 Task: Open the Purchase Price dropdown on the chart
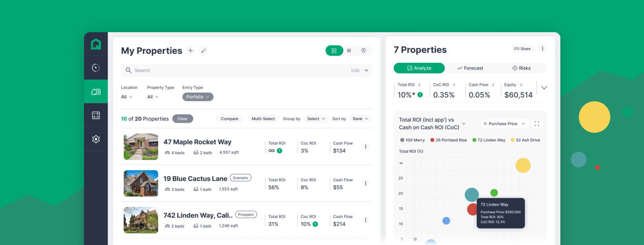point(504,124)
